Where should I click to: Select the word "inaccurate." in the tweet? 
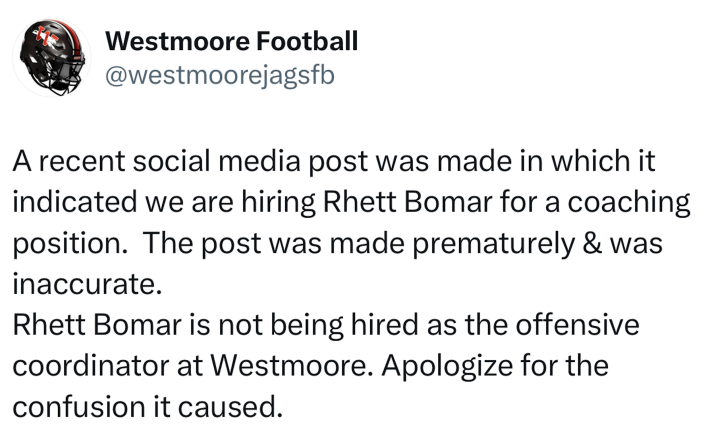coord(87,284)
